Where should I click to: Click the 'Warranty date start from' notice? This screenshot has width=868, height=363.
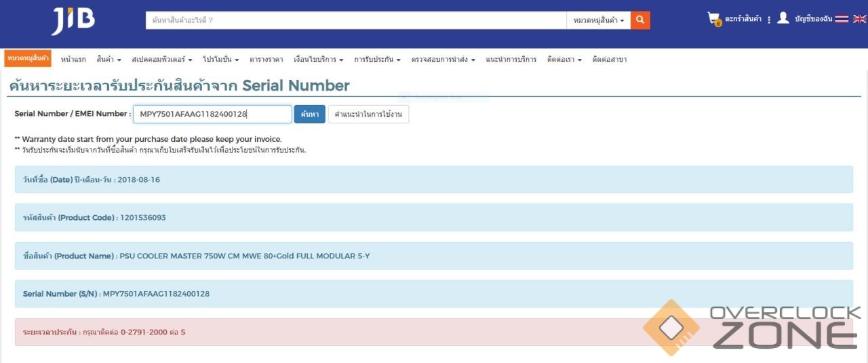point(148,139)
